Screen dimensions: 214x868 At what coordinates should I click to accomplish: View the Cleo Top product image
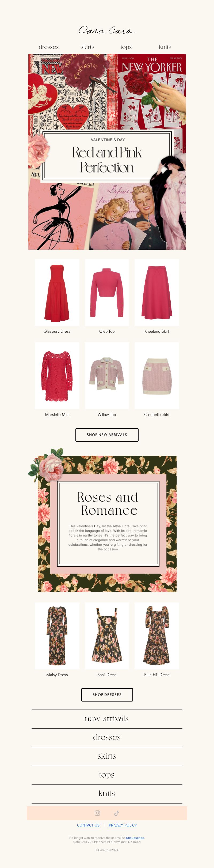tap(107, 293)
